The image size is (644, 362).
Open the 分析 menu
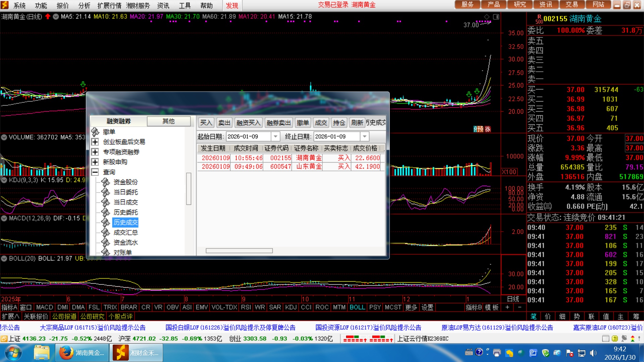point(84,6)
